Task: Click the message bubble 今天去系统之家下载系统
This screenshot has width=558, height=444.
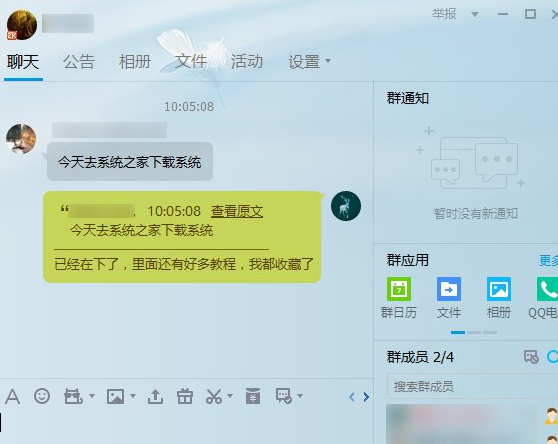Action: click(x=130, y=162)
